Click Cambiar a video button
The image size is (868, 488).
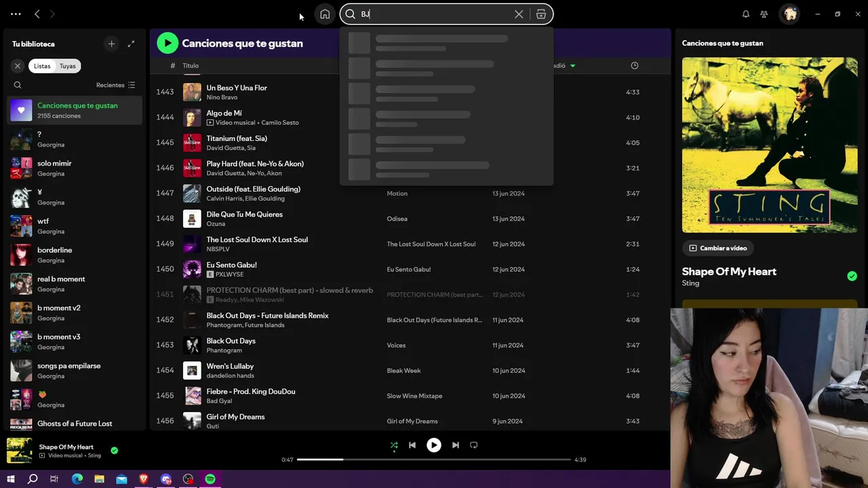coord(718,248)
